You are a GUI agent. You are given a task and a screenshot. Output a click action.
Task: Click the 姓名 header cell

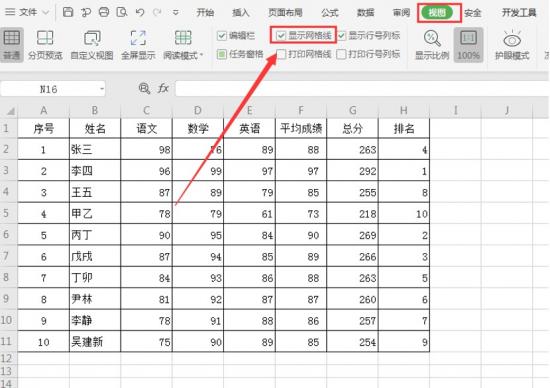click(x=95, y=128)
